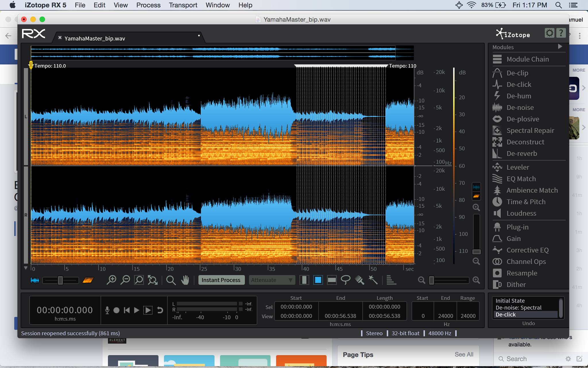Select the Grab hand tool
588x368 pixels.
tap(185, 280)
